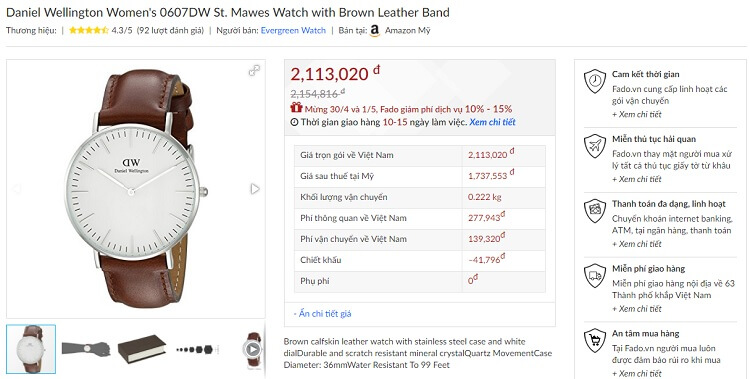750x379 pixels.
Task: Click the expand image icon on the product photo
Action: coord(254,71)
